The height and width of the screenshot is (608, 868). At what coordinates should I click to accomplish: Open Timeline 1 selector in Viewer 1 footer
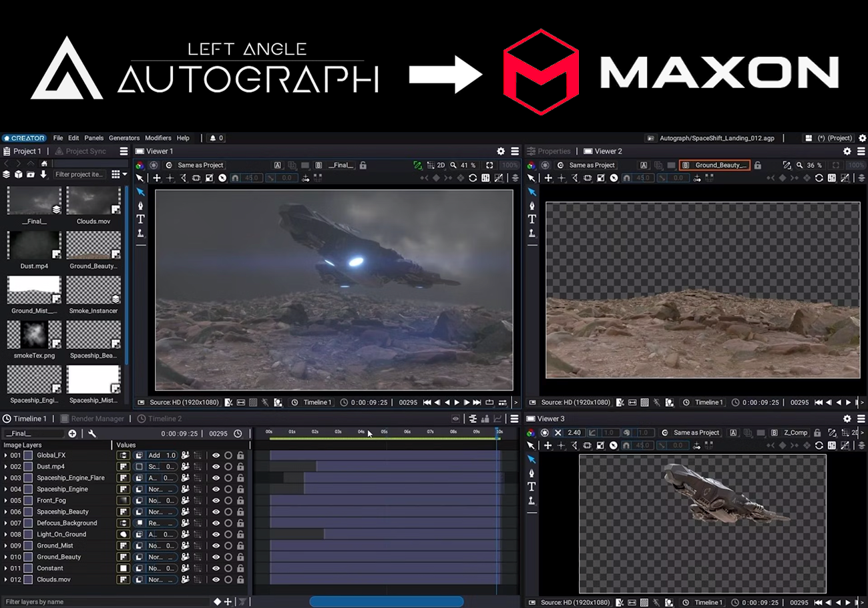[x=312, y=402]
